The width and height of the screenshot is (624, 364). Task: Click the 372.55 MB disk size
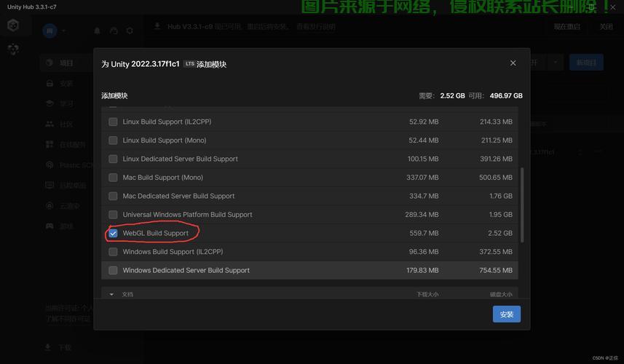(x=496, y=252)
